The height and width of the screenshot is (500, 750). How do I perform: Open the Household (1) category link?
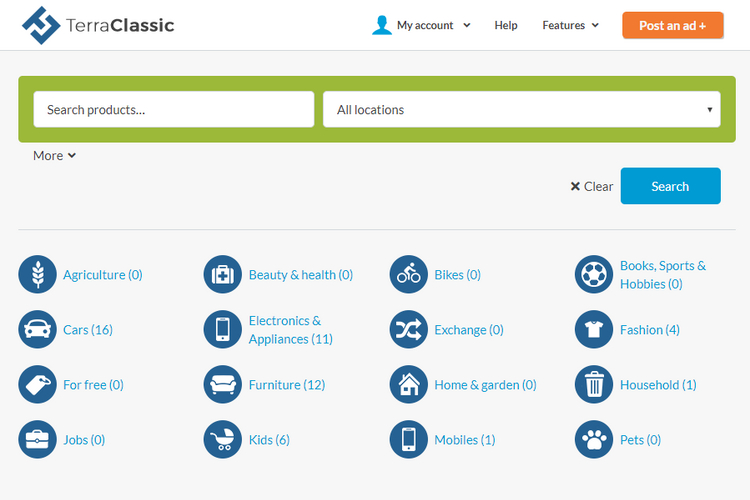[x=658, y=385]
